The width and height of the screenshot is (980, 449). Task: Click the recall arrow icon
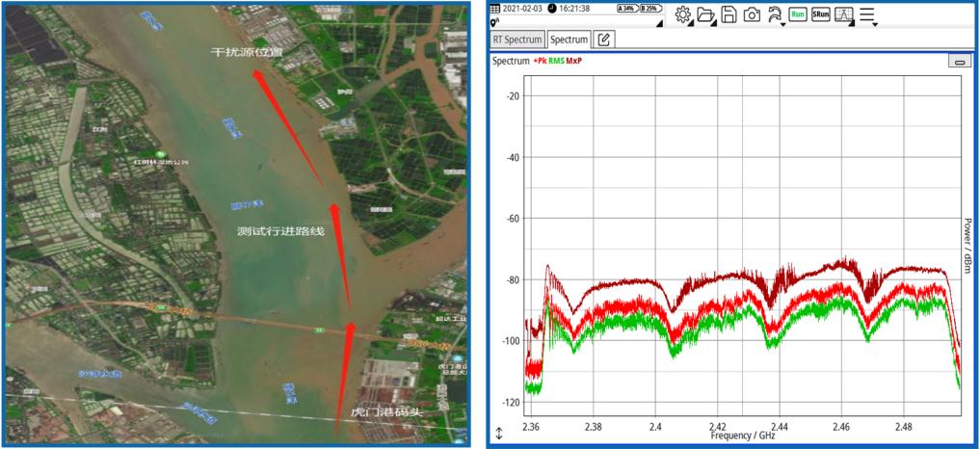[774, 14]
